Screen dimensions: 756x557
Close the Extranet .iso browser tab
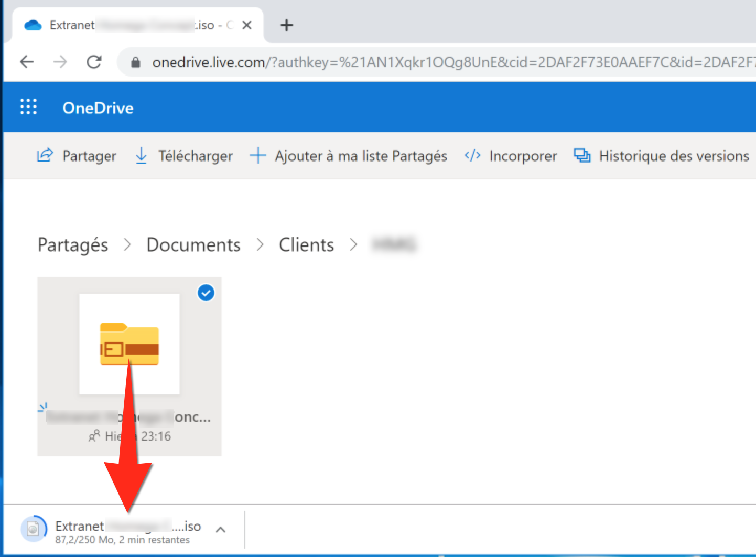click(x=247, y=25)
